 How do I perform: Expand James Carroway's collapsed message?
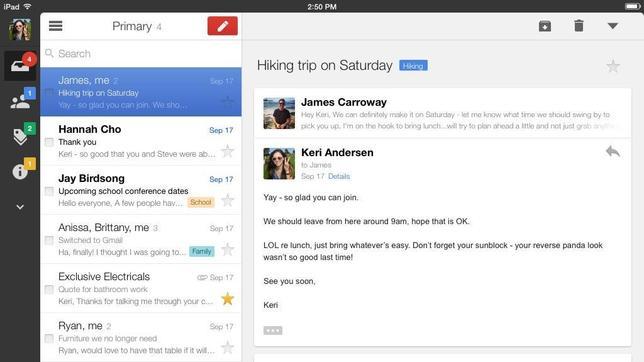point(442,113)
